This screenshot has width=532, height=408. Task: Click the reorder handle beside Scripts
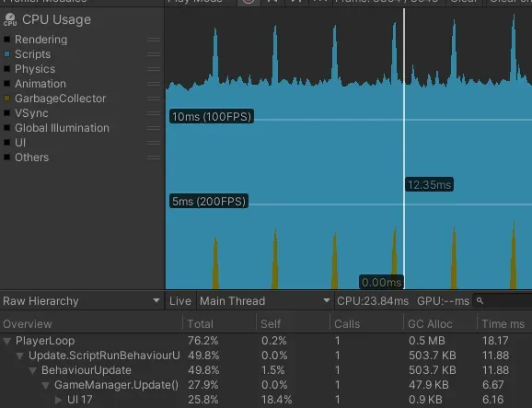154,54
